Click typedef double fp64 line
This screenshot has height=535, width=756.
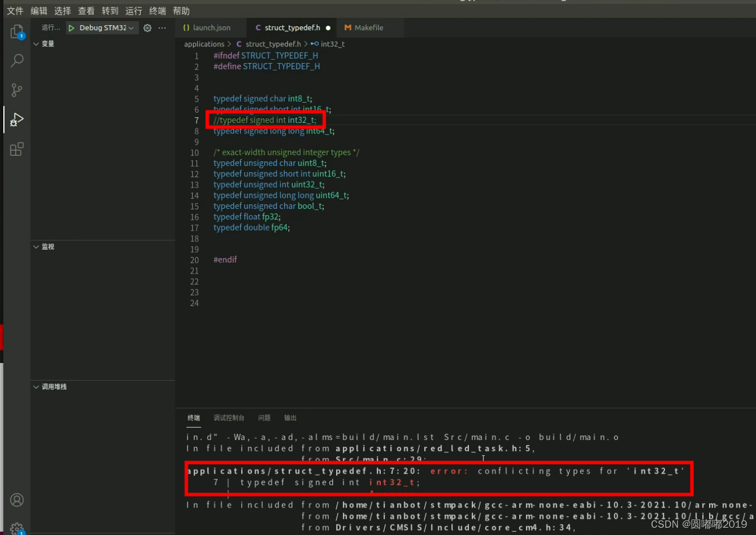pos(251,227)
